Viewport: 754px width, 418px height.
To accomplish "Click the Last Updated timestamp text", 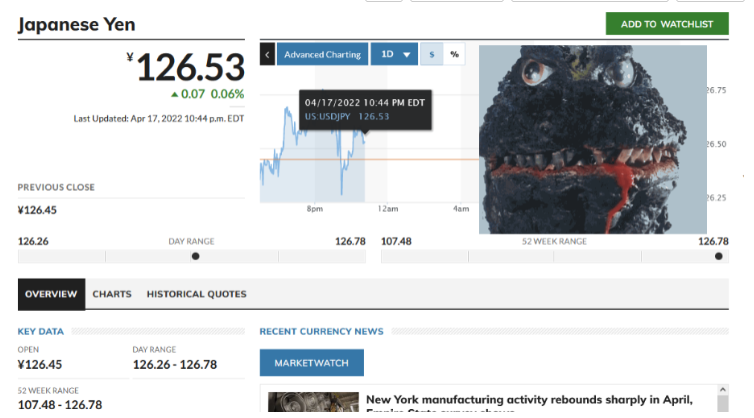I will click(x=159, y=118).
